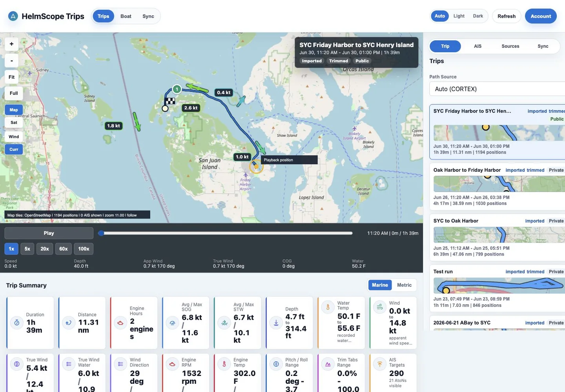Click the Full map button
This screenshot has width=565, height=392.
(x=14, y=93)
